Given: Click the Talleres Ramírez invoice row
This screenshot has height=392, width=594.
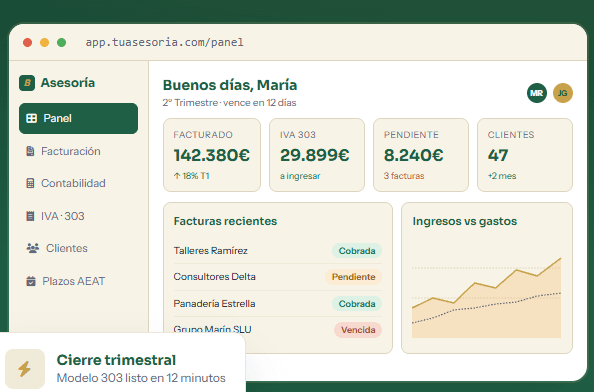Looking at the screenshot, I should [x=278, y=251].
